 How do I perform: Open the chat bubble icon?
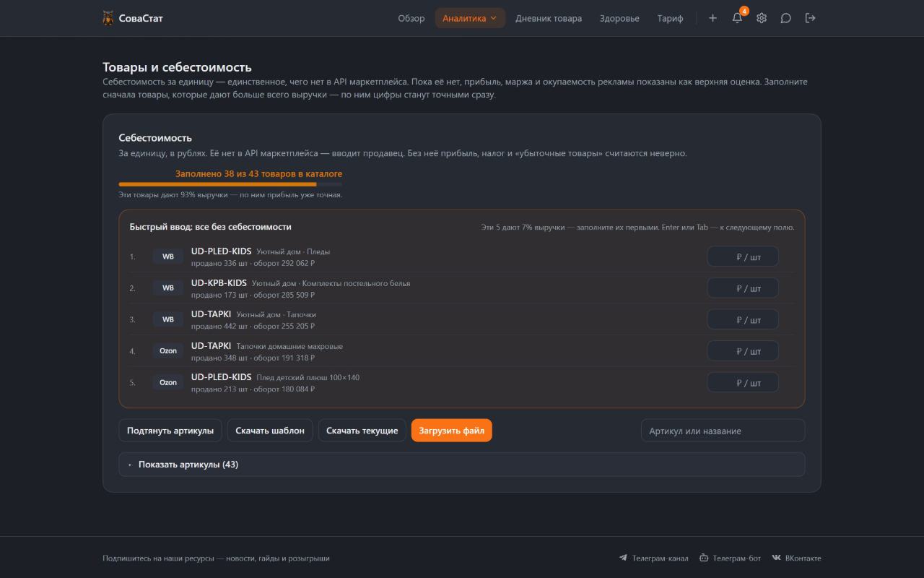pos(786,18)
